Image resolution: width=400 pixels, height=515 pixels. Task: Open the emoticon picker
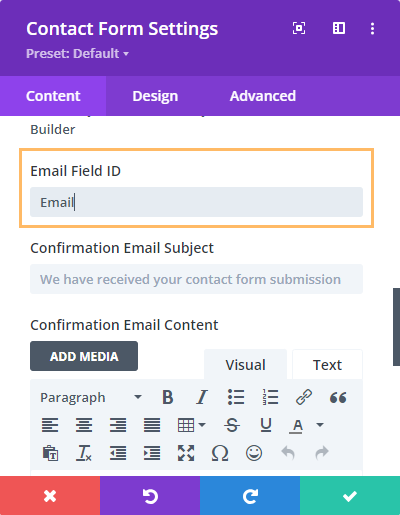click(x=254, y=453)
